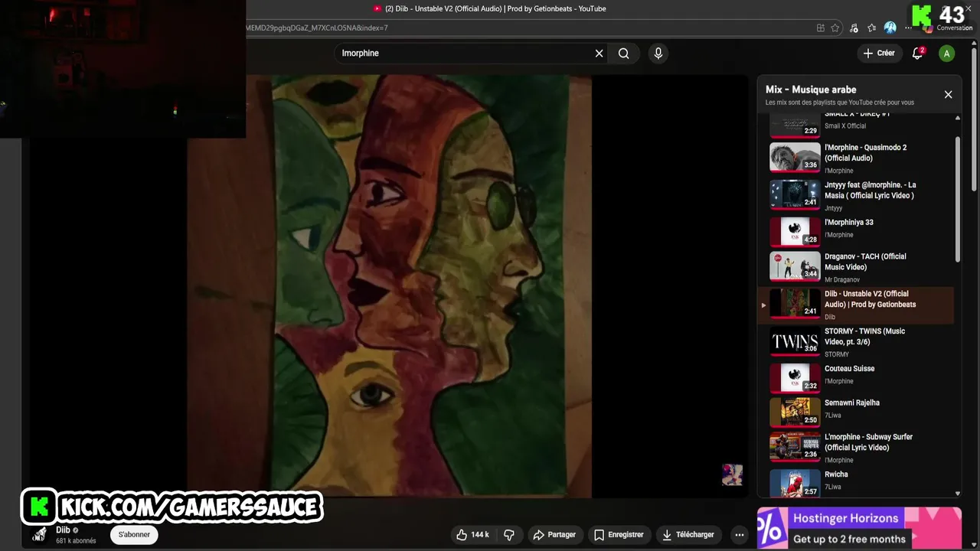The height and width of the screenshot is (551, 980).
Task: Play Couteau Suisse by l'Morphine
Action: pyautogui.click(x=856, y=378)
